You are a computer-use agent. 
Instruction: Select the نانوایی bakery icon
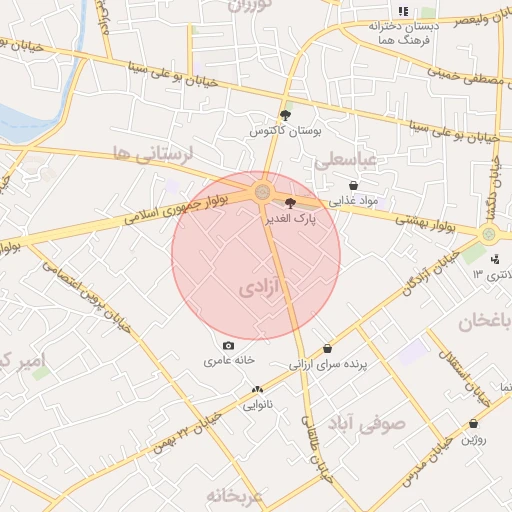257,389
